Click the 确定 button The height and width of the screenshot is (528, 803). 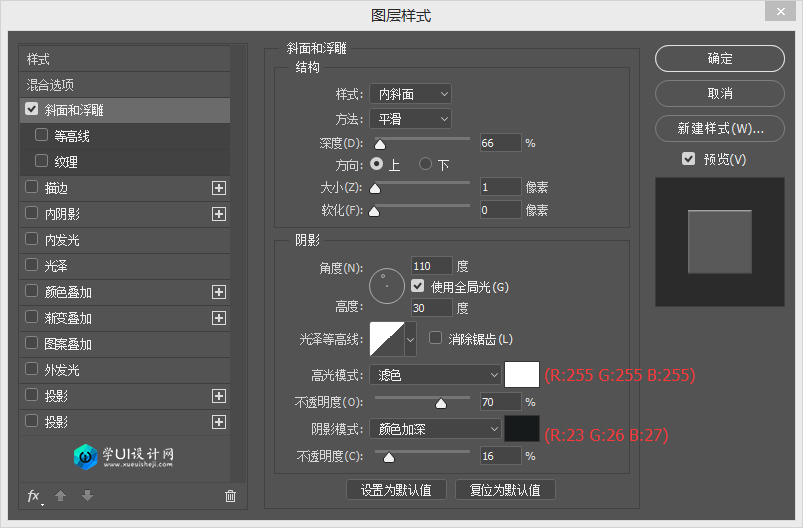pyautogui.click(x=720, y=59)
